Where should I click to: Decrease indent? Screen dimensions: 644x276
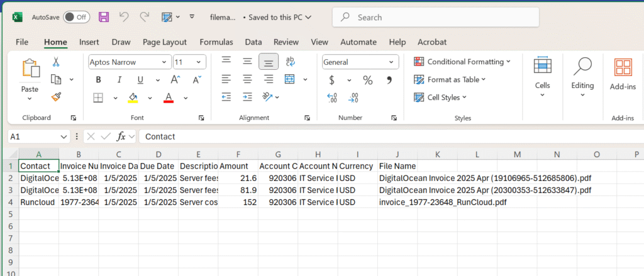point(226,97)
